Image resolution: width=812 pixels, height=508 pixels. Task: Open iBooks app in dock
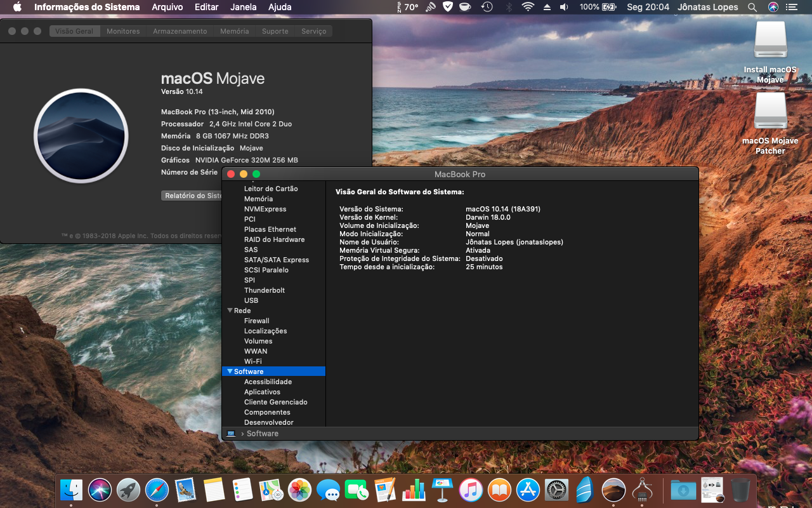(499, 490)
